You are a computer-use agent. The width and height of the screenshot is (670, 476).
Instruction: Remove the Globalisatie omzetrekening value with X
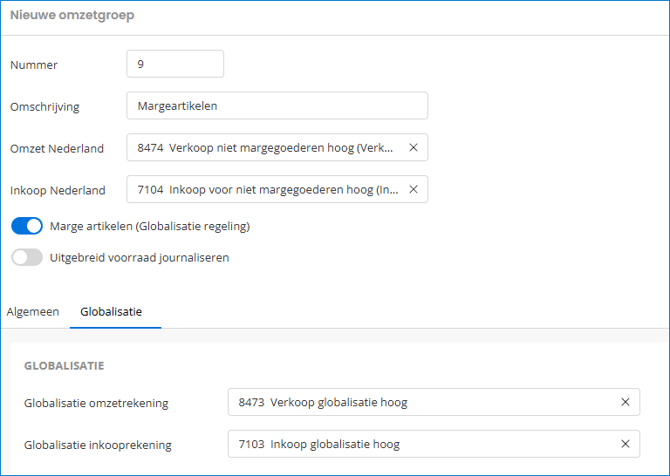[625, 402]
